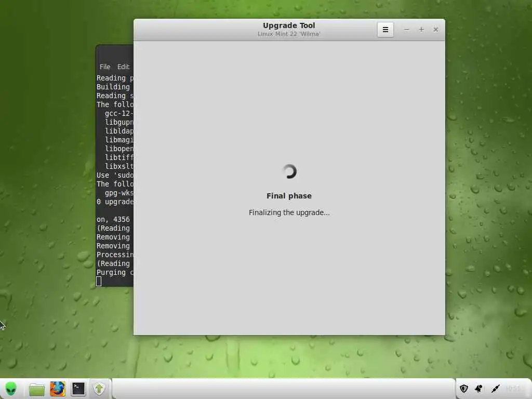532x399 pixels.
Task: Open the Edit menu in terminal window
Action: click(123, 67)
